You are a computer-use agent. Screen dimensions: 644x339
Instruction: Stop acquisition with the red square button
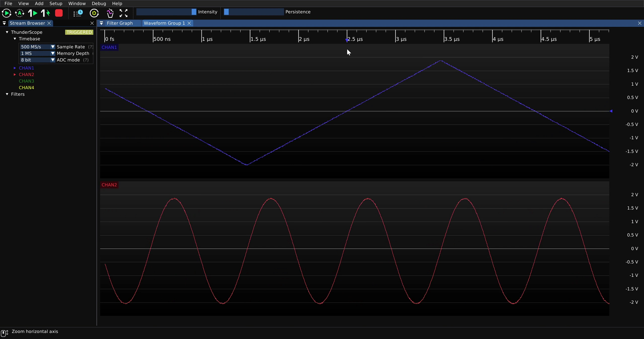tap(59, 13)
